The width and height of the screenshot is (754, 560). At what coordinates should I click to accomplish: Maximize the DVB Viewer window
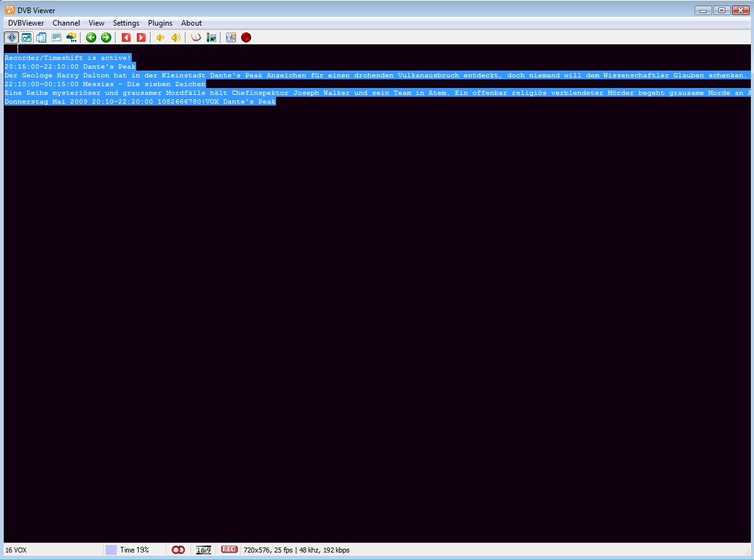tap(722, 10)
